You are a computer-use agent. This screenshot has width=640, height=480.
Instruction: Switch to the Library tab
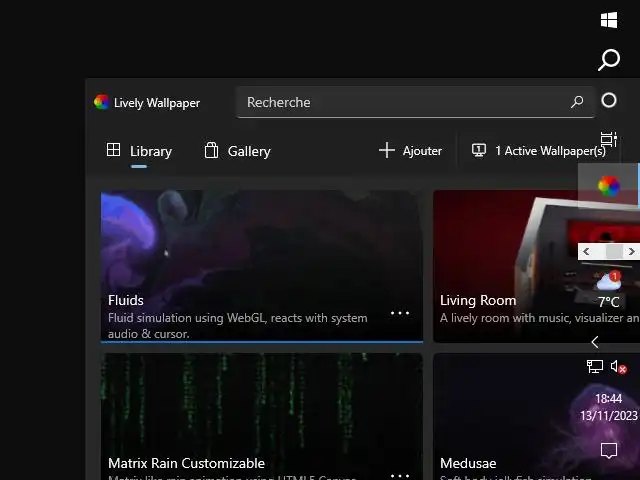coord(139,151)
